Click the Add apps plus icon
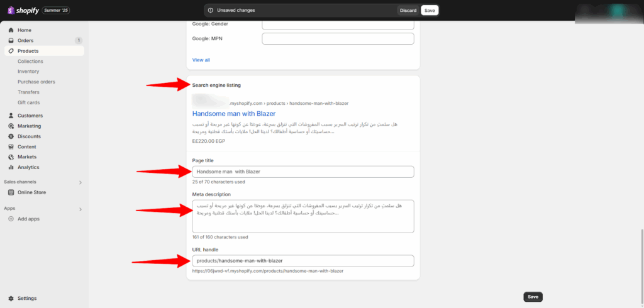The width and height of the screenshot is (644, 308). tap(11, 219)
